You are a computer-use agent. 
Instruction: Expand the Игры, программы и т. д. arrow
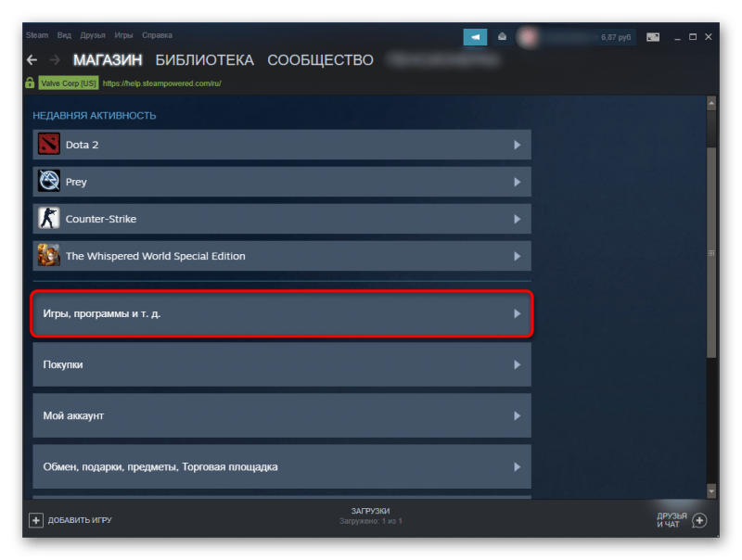pos(518,313)
